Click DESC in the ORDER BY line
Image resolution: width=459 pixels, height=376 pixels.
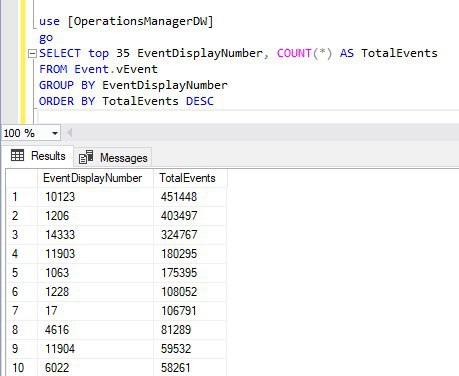[x=200, y=101]
